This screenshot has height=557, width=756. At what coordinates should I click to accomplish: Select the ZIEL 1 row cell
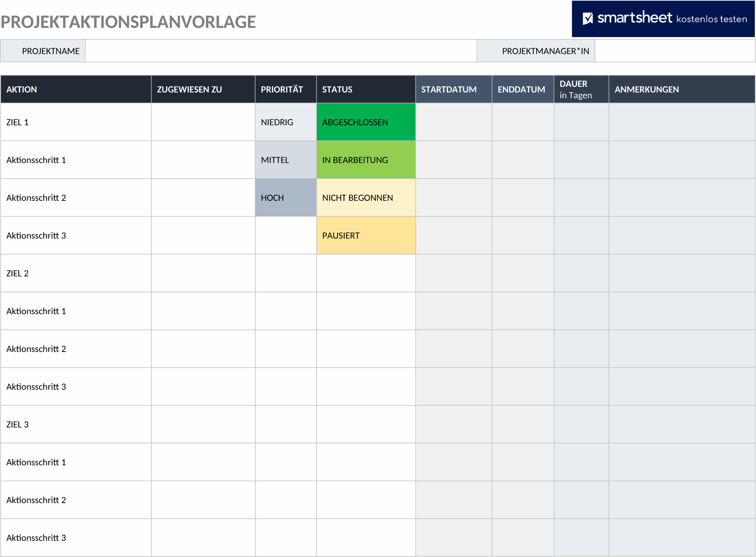(76, 122)
